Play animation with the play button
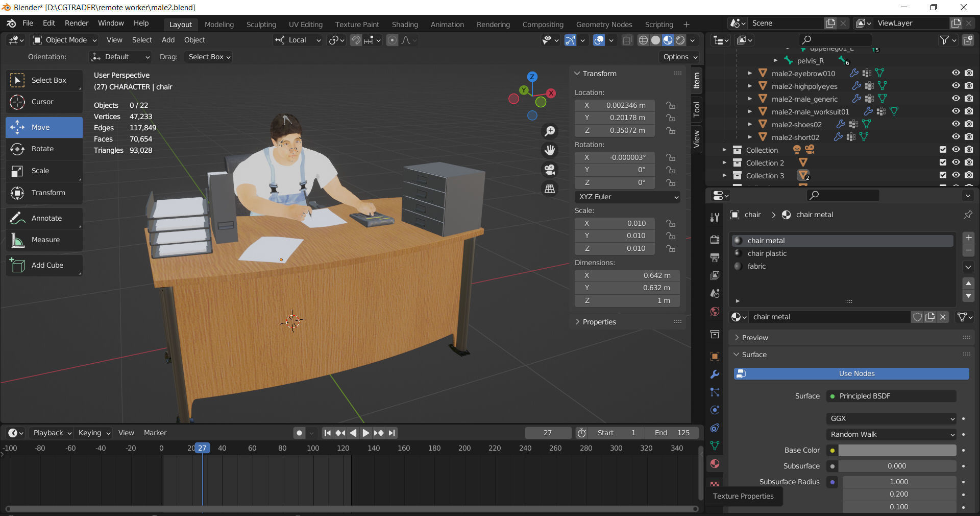This screenshot has width=980, height=516. 365,433
